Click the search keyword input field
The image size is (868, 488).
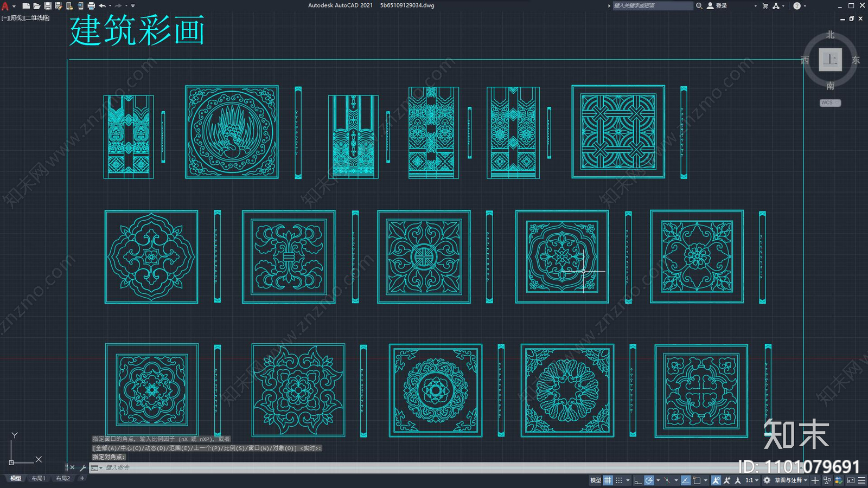(x=653, y=5)
